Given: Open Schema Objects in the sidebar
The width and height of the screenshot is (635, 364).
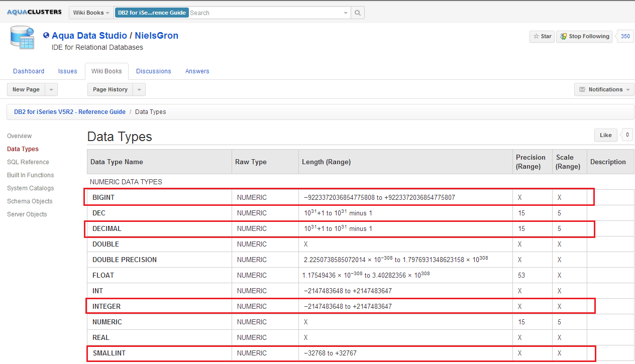Looking at the screenshot, I should [30, 201].
